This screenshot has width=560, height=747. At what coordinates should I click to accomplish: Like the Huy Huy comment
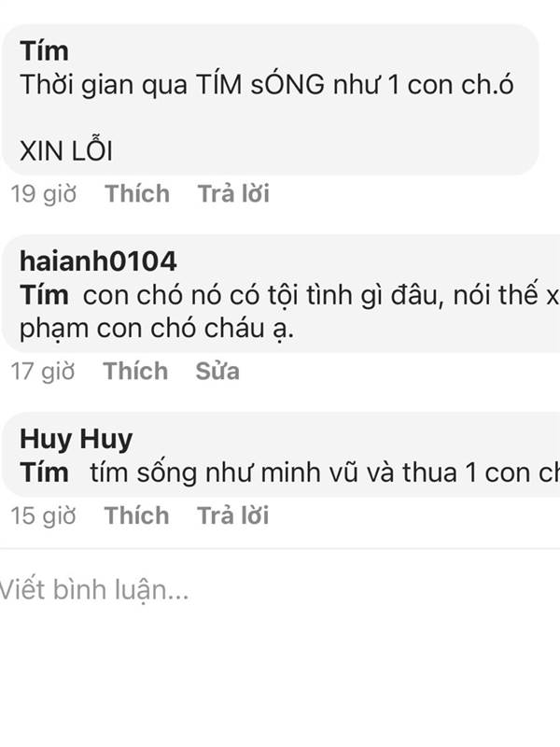point(136,515)
